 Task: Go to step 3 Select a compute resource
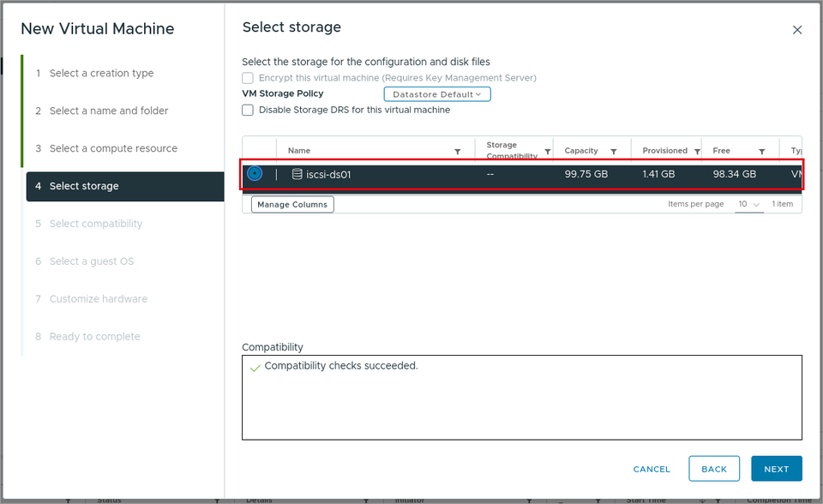pyautogui.click(x=113, y=148)
